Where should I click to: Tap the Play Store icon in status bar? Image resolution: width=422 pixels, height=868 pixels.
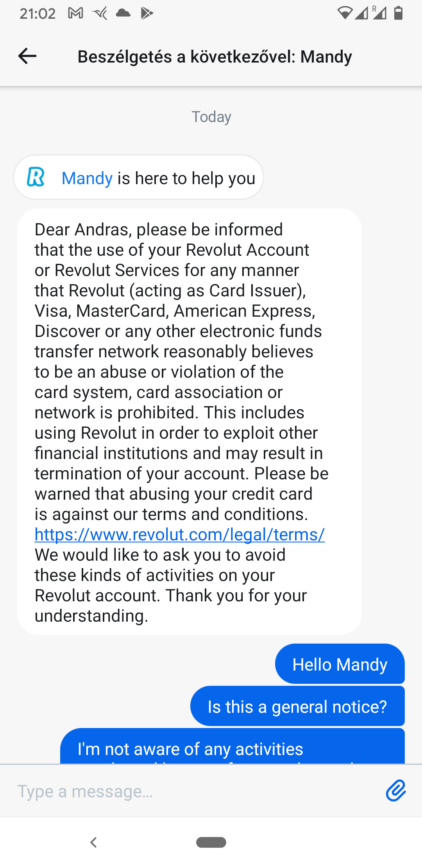[x=147, y=13]
